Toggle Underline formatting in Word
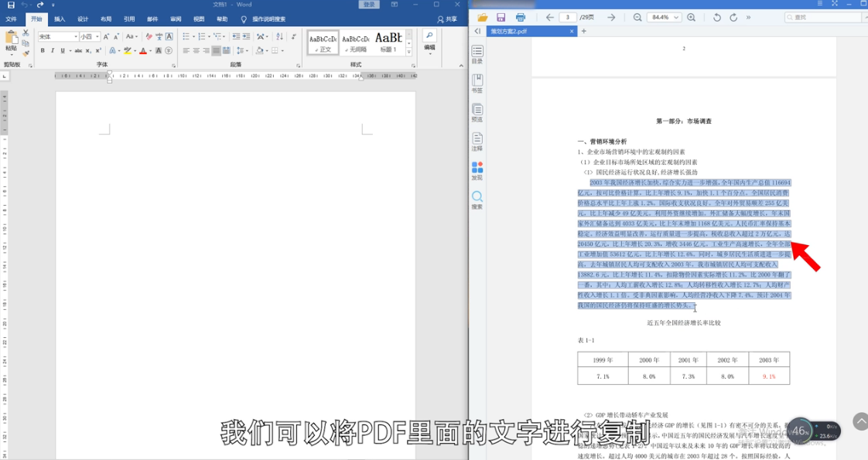This screenshot has width=868, height=460. coord(63,51)
